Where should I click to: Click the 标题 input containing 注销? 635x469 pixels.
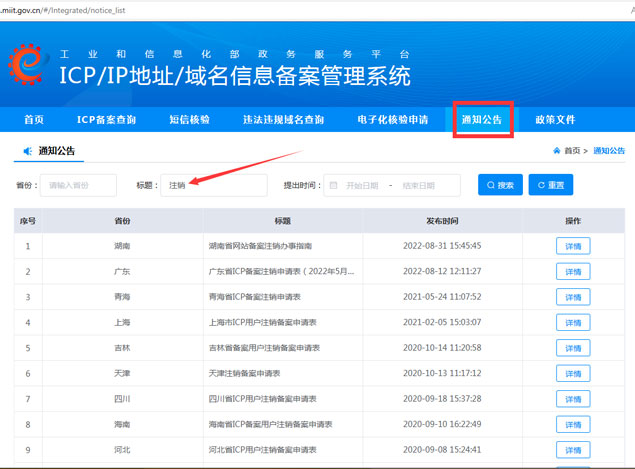pos(214,186)
